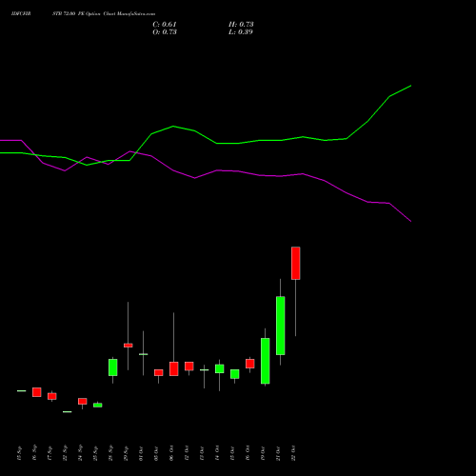Screen dimensions: 476x476
Task: Select the 21 Oct date label
Action: click(x=278, y=453)
